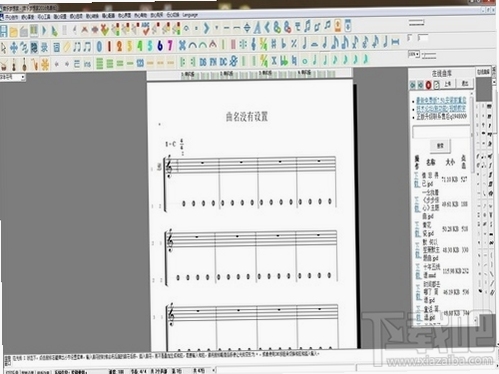
Task: Insert the orange numbered note 2
Action: coord(119,46)
